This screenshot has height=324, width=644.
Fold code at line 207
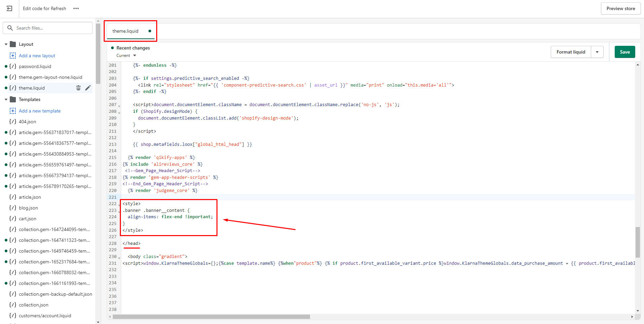pyautogui.click(x=119, y=106)
